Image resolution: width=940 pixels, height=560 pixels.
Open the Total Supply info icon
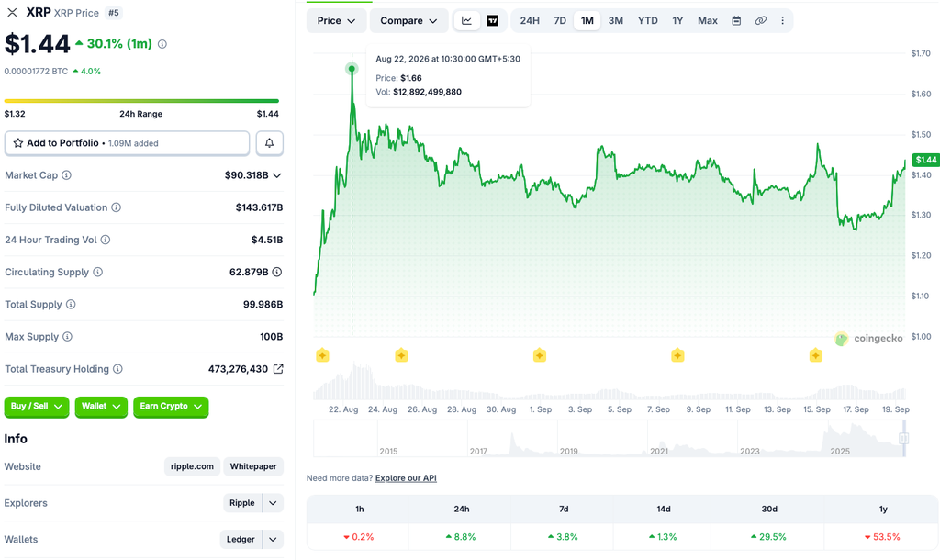click(71, 305)
